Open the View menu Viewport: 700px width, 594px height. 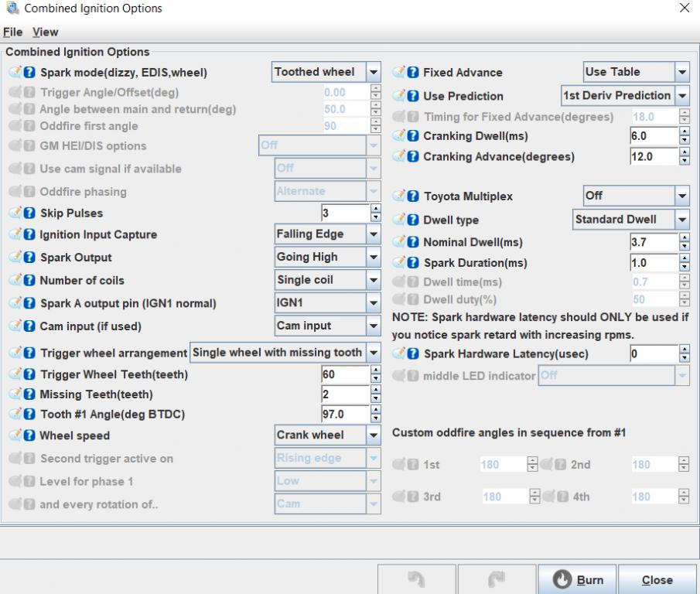coord(45,32)
